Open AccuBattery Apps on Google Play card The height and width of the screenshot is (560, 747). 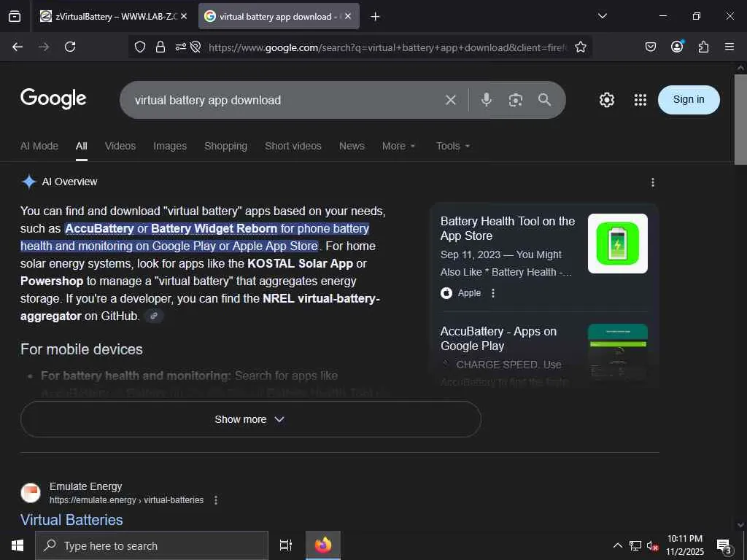[498, 338]
